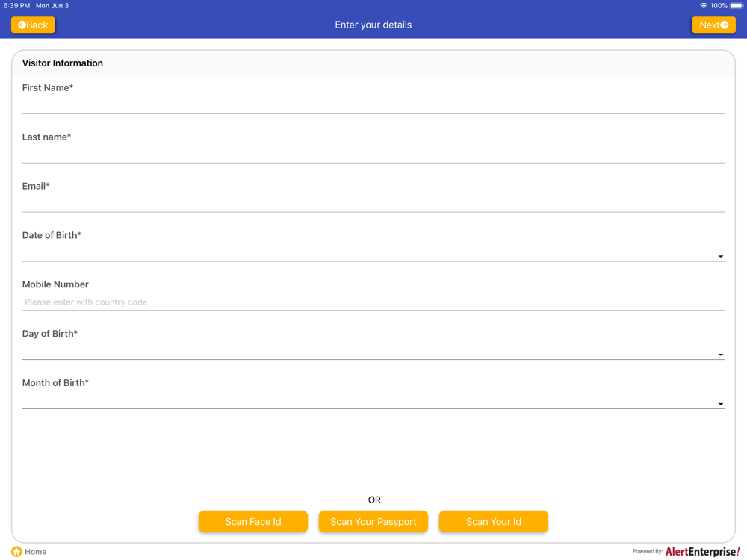This screenshot has height=560, width=747.
Task: Click the 'Month of Birth*' label
Action: point(55,383)
